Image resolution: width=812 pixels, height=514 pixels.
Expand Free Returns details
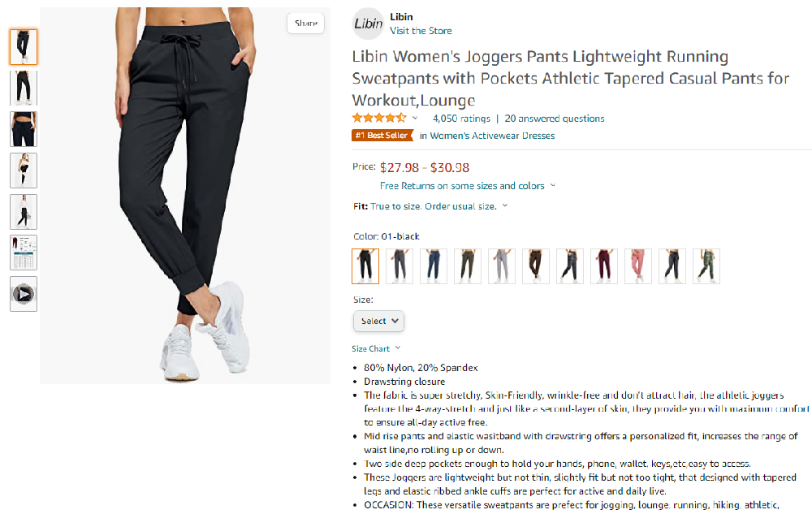coord(468,186)
